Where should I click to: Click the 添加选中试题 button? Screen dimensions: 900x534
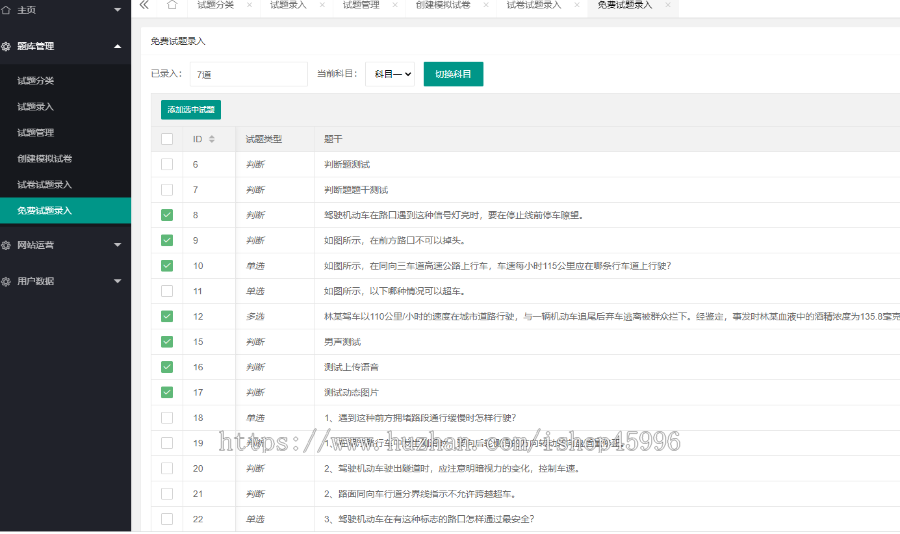(191, 110)
